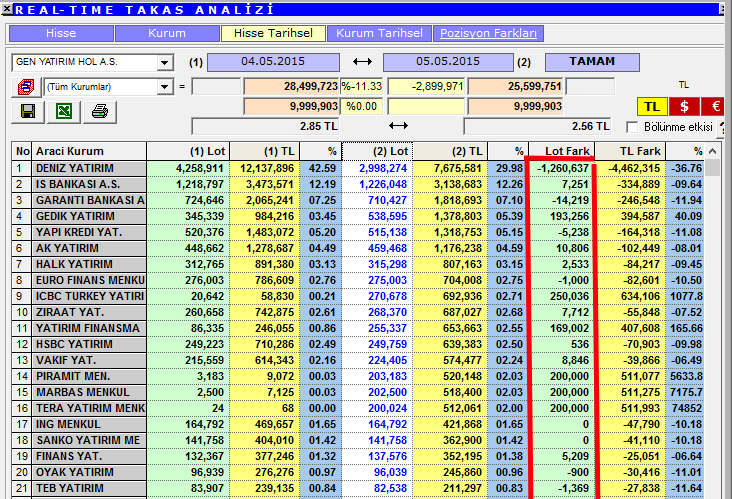Click the swap arrow between the dates
Viewport: 732px width, 499px height.
click(362, 62)
